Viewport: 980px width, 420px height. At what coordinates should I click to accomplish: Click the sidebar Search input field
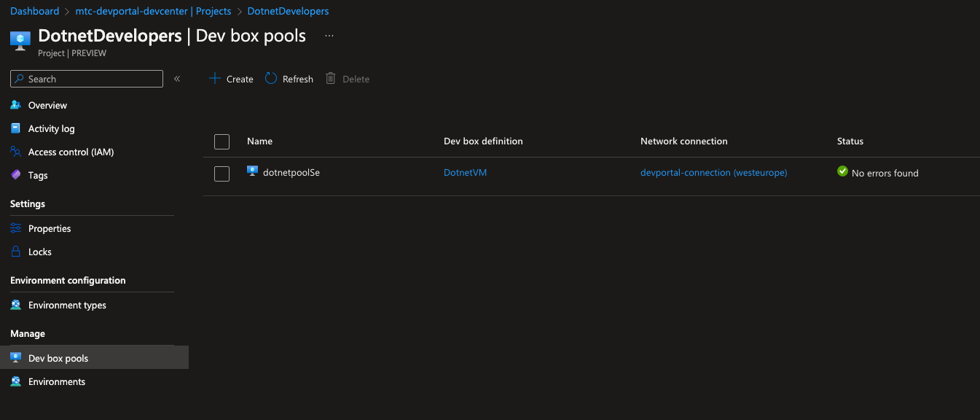(93, 79)
